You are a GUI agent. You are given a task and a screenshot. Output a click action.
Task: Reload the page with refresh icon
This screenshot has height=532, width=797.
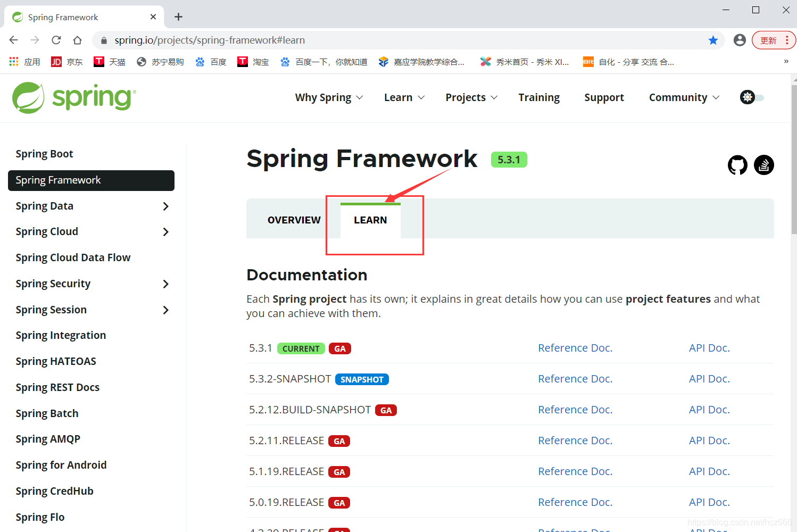click(x=56, y=40)
